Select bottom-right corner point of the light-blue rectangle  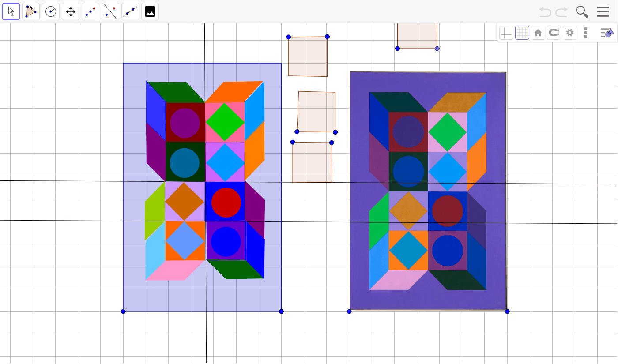point(281,311)
